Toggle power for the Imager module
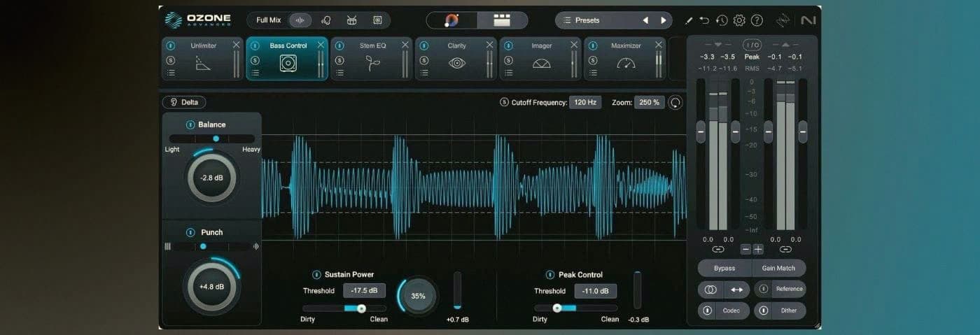The height and width of the screenshot is (335, 980). click(508, 46)
